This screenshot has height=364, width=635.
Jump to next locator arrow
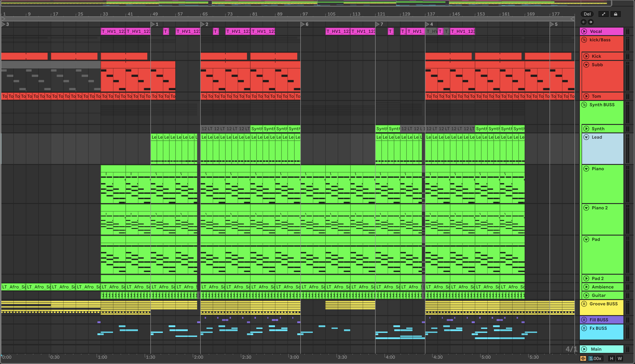click(x=591, y=22)
